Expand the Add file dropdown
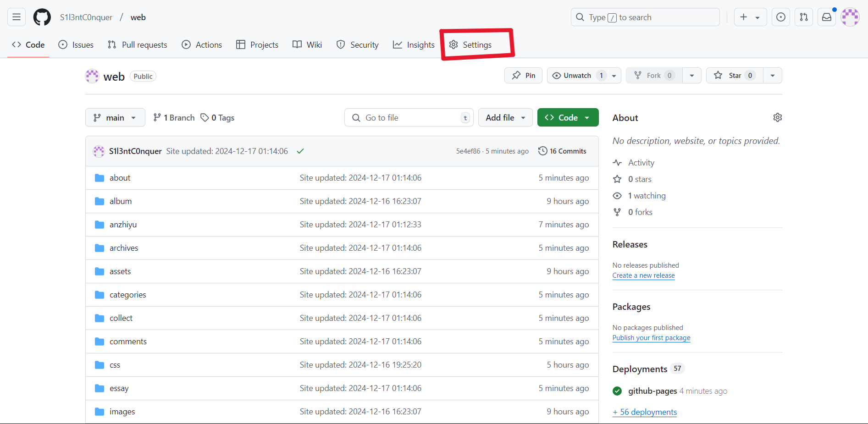Screen dimensions: 868x424 [x=505, y=117]
